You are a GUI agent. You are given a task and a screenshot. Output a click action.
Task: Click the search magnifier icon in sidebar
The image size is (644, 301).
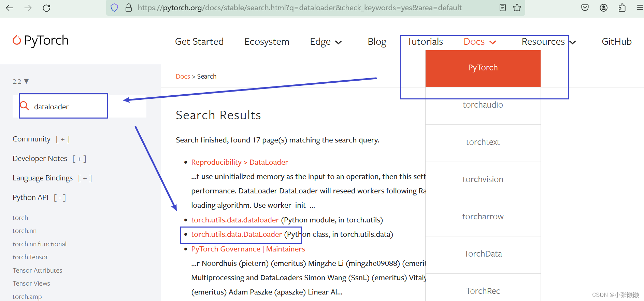click(24, 106)
